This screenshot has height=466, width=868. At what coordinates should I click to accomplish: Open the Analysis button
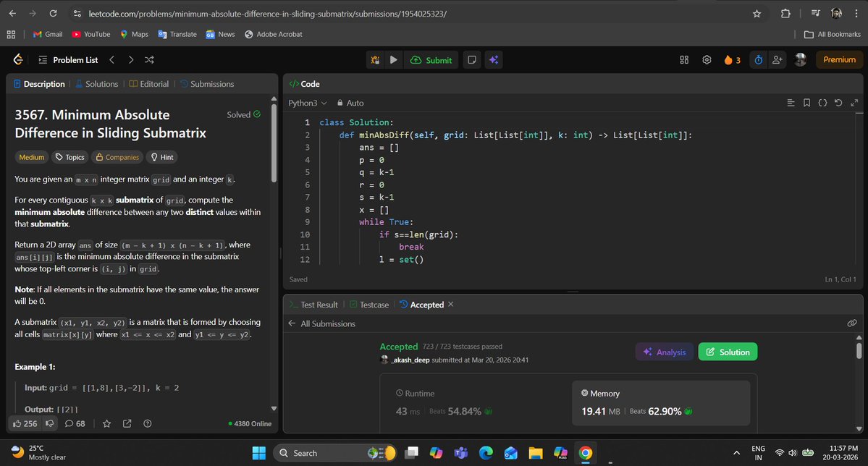pos(665,352)
